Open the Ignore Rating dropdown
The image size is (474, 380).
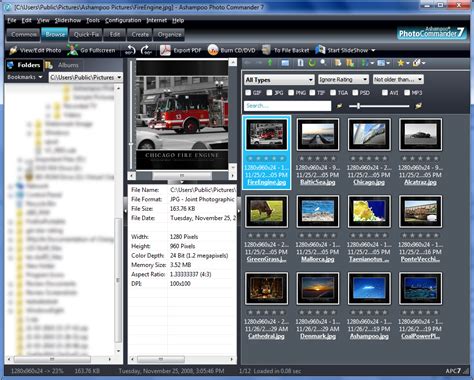tap(343, 79)
